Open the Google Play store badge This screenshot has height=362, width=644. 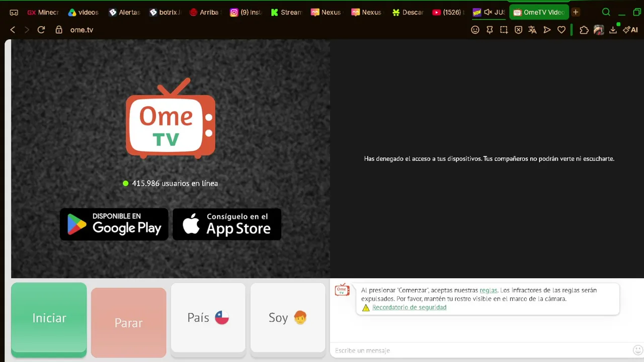(x=114, y=224)
